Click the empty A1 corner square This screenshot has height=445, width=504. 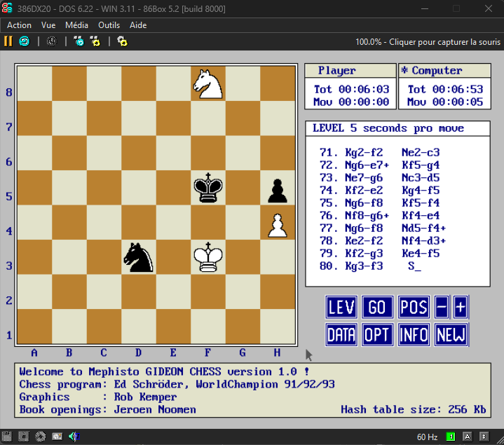click(x=34, y=327)
